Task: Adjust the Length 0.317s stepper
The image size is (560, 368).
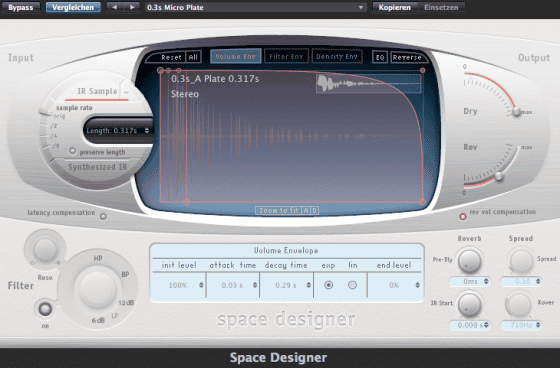Action: tap(146, 131)
